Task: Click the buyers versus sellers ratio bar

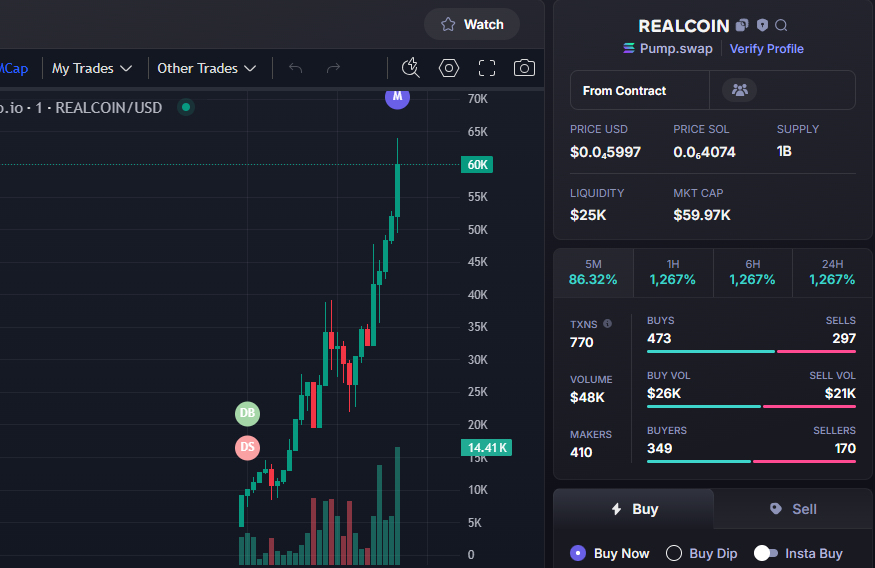Action: (751, 461)
